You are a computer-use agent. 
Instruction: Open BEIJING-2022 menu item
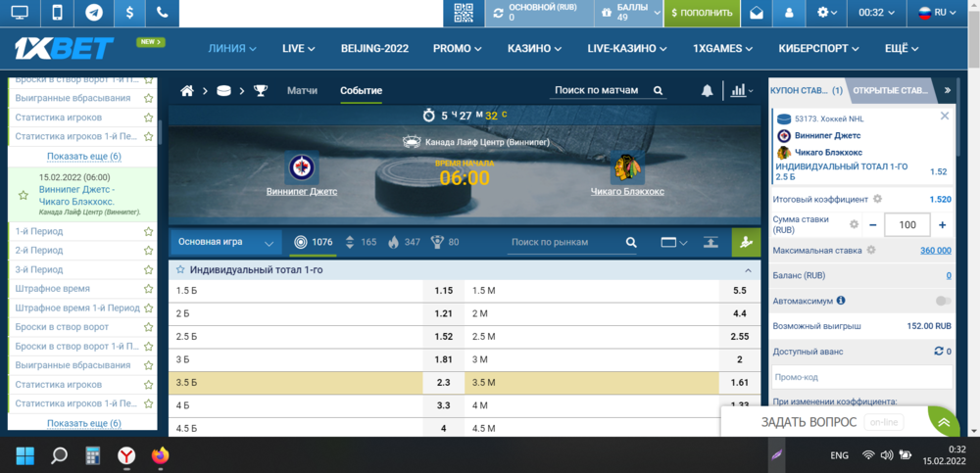click(x=375, y=48)
